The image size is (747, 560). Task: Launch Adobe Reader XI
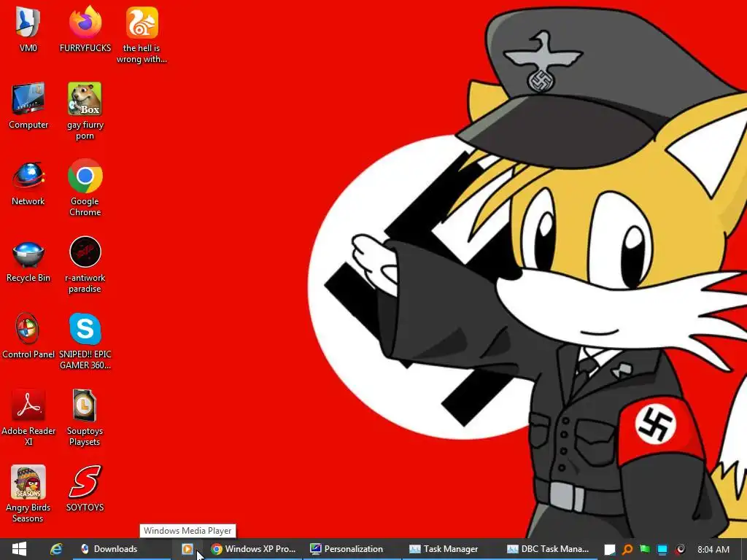(x=28, y=418)
